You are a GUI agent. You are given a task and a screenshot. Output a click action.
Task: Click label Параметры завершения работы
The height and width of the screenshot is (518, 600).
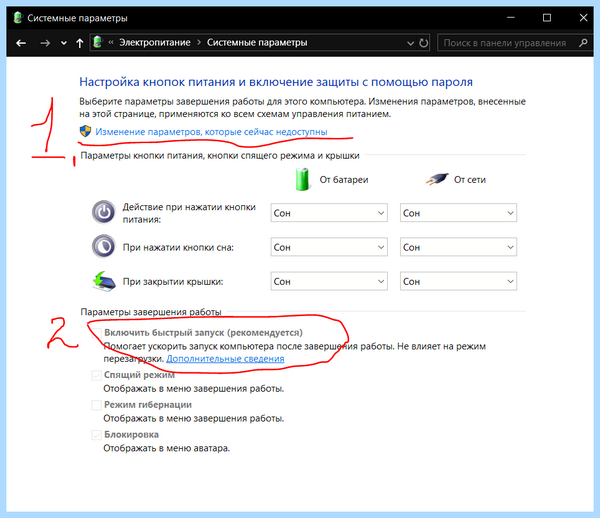coord(151,312)
